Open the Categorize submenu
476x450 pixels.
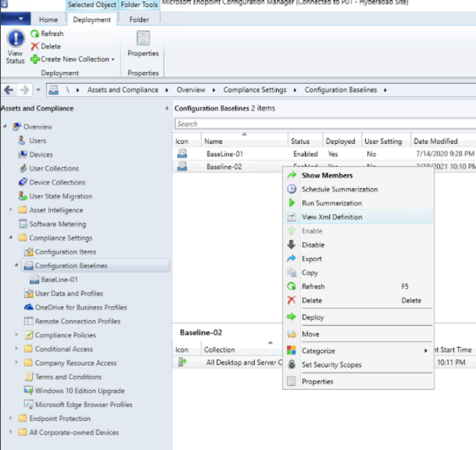pos(358,351)
